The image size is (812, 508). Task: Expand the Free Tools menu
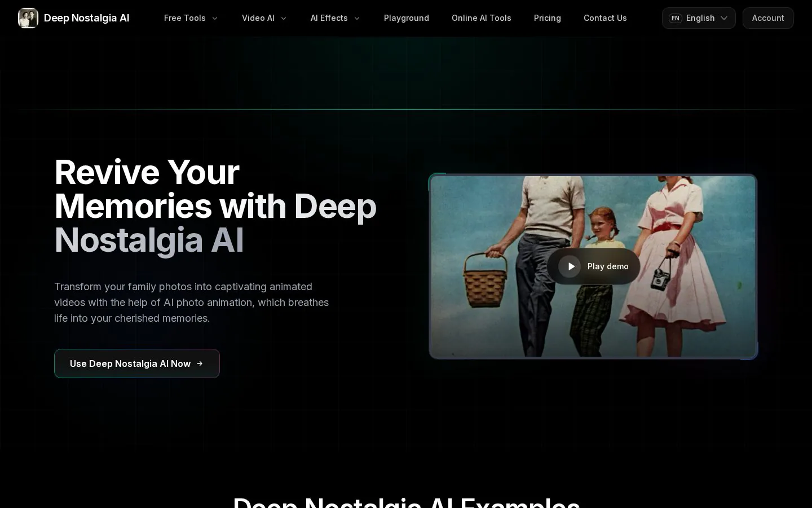[191, 18]
